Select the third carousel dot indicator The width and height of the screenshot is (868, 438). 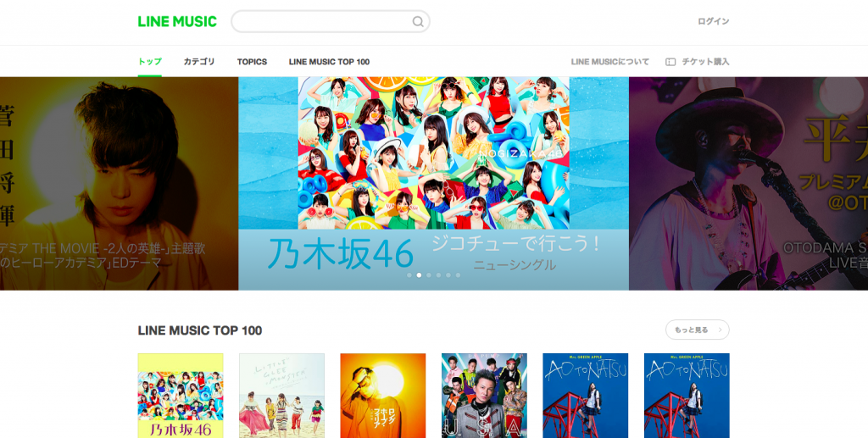[429, 275]
